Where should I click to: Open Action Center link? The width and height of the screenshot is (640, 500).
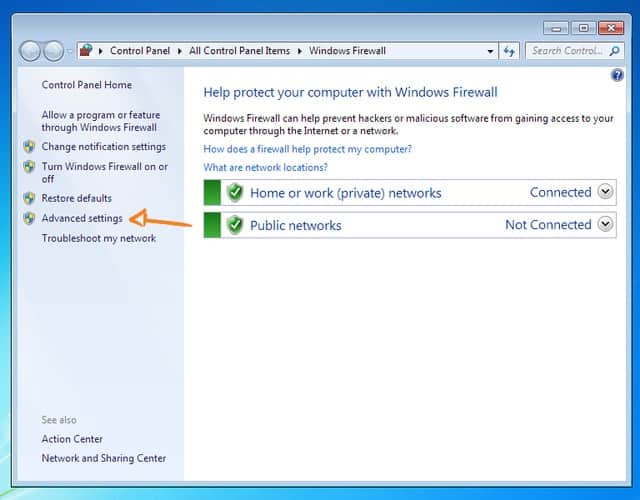pos(72,439)
